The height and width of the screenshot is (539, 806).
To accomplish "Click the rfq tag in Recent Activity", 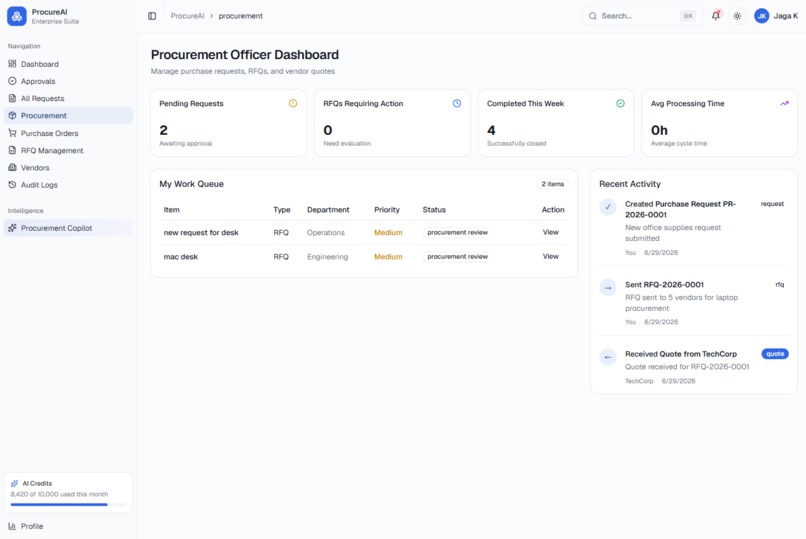I will [779, 284].
